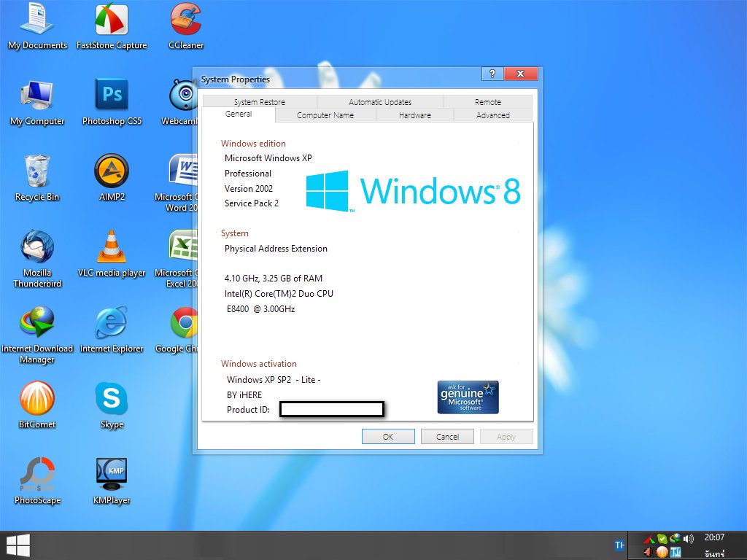Click the genuine Microsoft software badge
This screenshot has height=560, width=747.
click(x=468, y=397)
